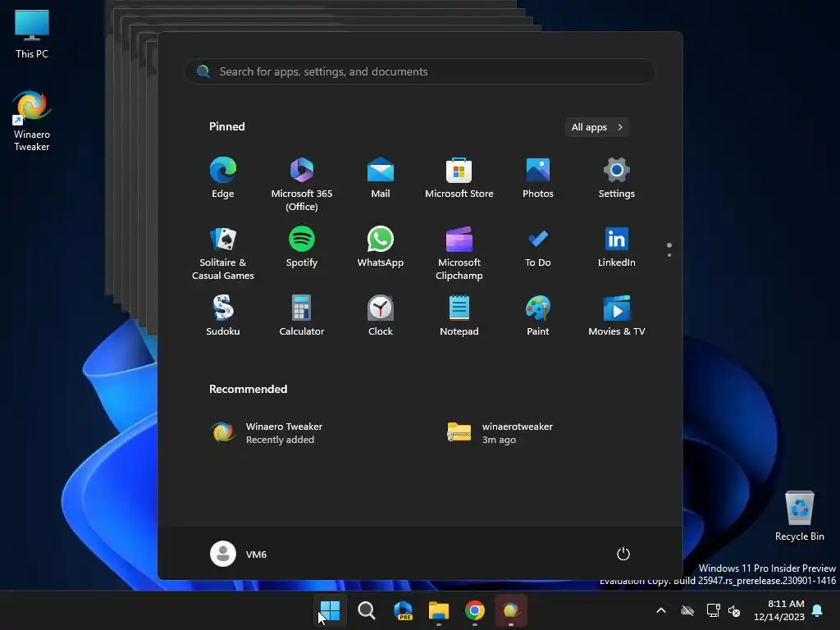Select Winaero Tweaker desktop shortcut
The height and width of the screenshot is (630, 840).
pos(32,121)
